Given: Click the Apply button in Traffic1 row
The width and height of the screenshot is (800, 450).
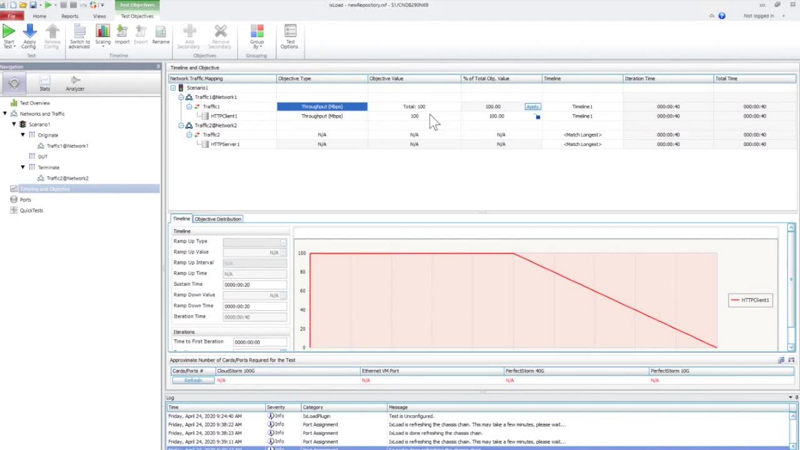Looking at the screenshot, I should pyautogui.click(x=533, y=107).
